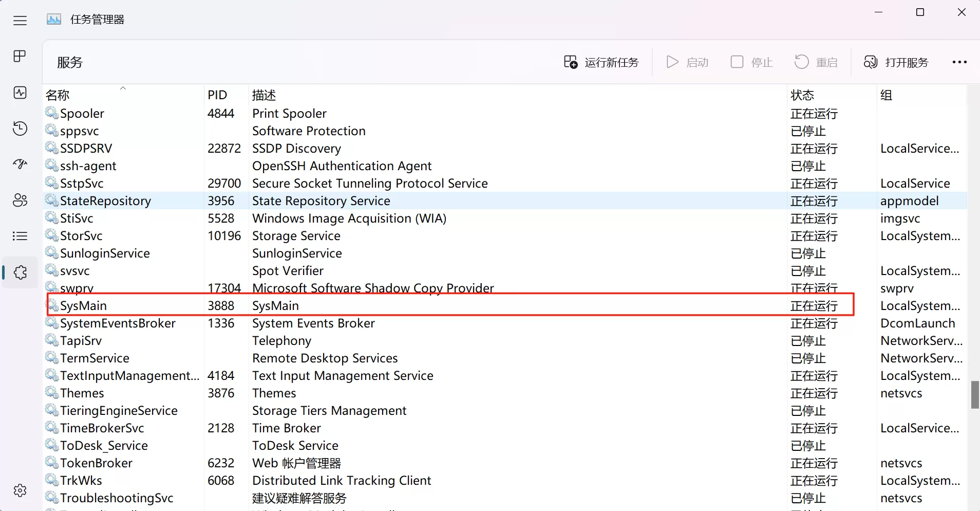Select the Services sidebar tab
The height and width of the screenshot is (511, 980).
coord(20,273)
